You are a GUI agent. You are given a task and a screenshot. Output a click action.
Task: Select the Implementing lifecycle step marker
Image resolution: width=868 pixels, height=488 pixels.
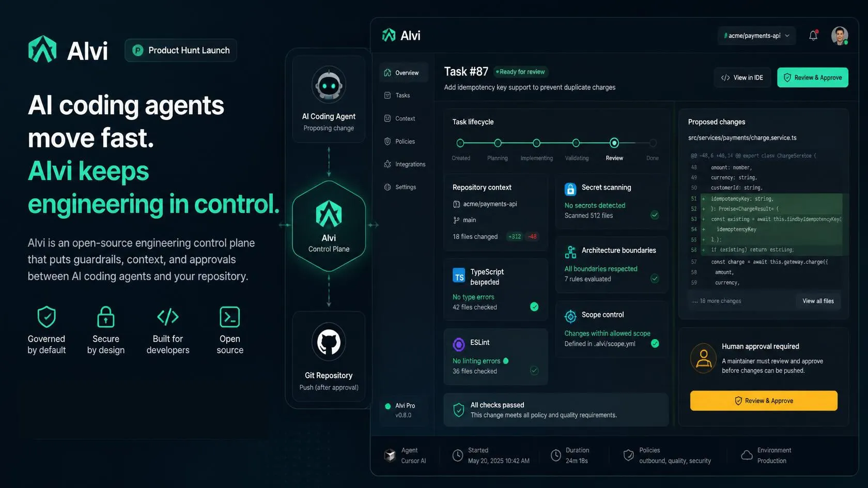[536, 143]
